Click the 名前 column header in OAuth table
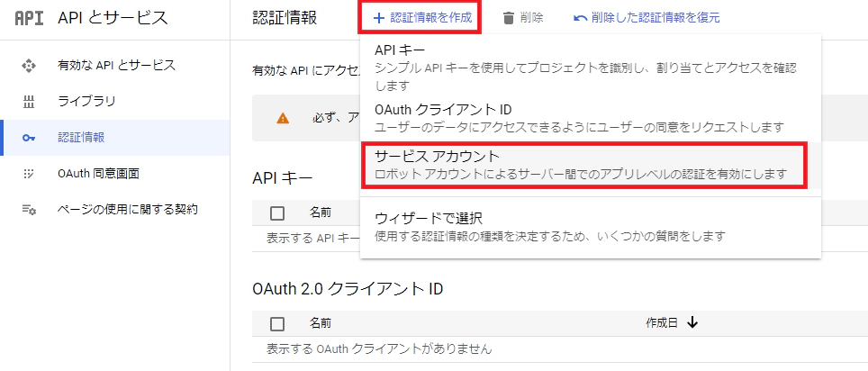Image resolution: width=868 pixels, height=371 pixels. click(320, 323)
